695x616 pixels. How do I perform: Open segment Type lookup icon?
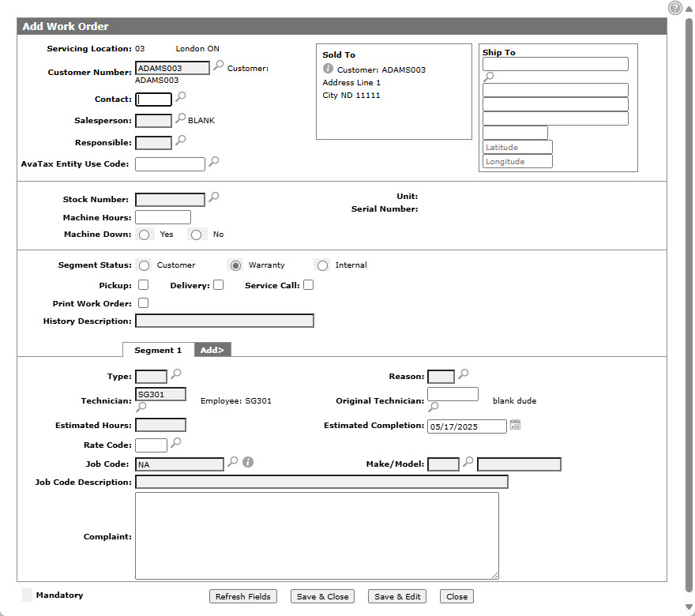(176, 374)
